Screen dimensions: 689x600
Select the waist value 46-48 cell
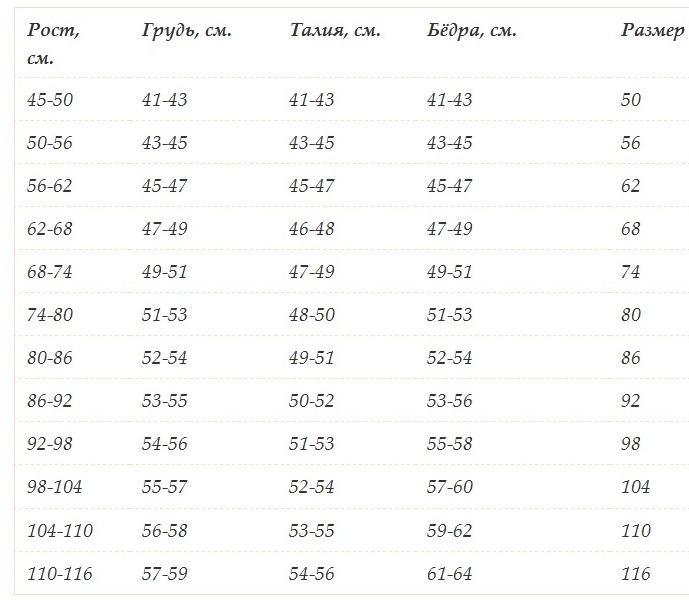click(312, 229)
